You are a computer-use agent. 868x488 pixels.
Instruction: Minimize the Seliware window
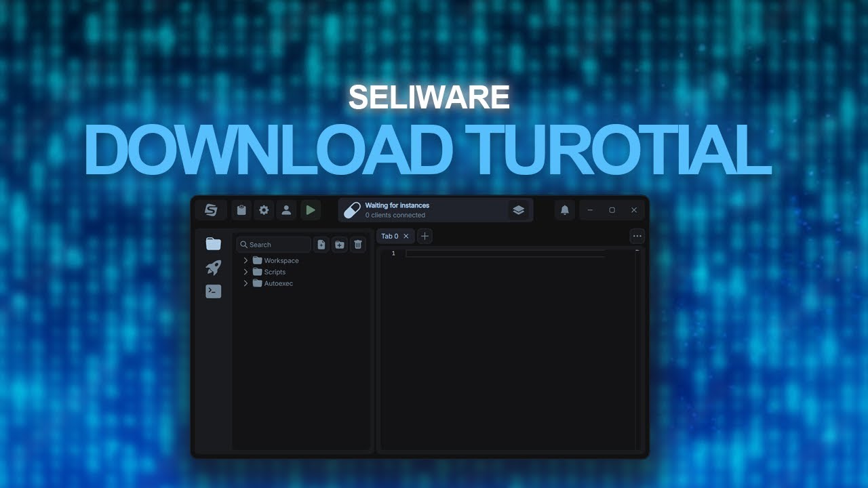[590, 210]
